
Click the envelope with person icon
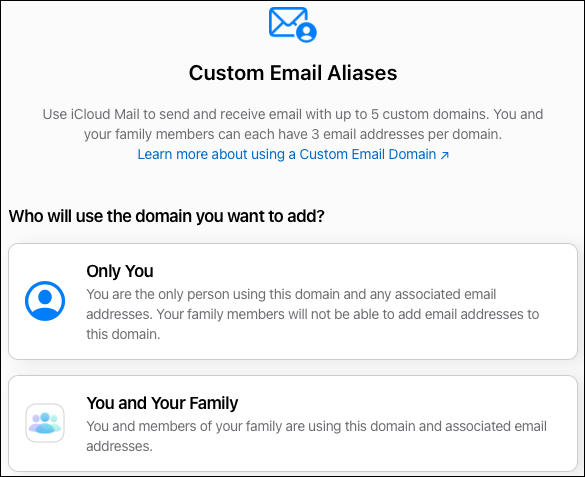(292, 25)
